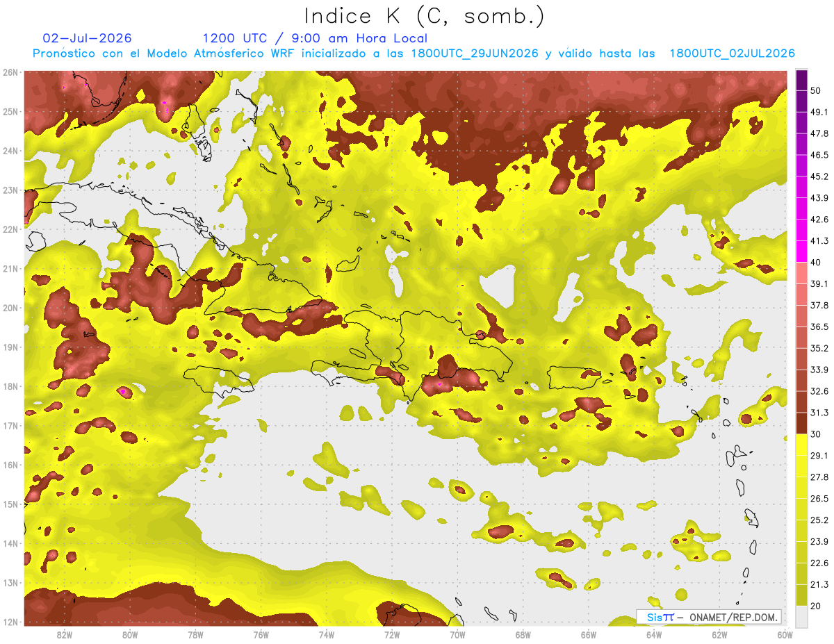Click latitude label '22N'
This screenshot has height=644, width=834.
tap(10, 229)
